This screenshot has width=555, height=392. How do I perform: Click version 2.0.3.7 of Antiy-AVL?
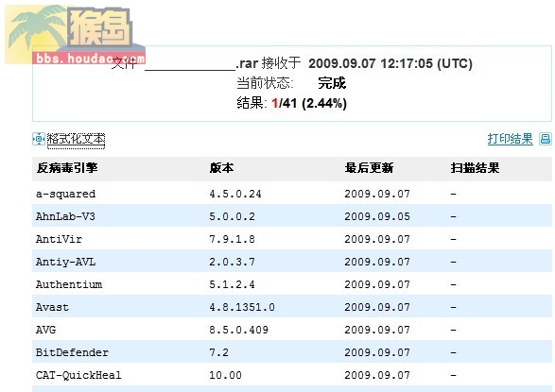coord(232,262)
